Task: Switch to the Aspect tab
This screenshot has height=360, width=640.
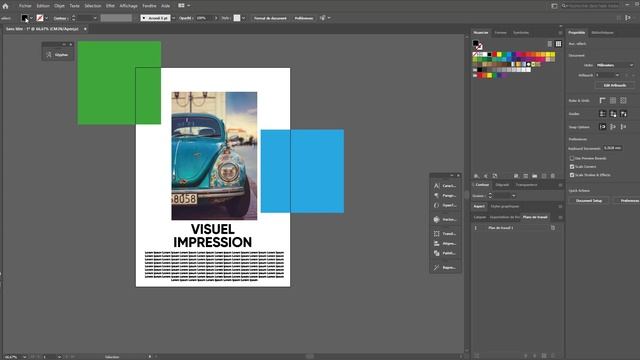Action: click(479, 207)
